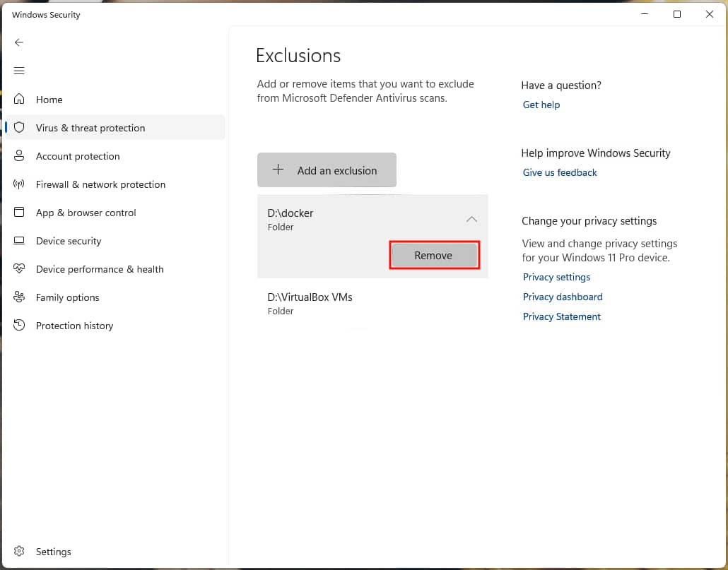Open the Get help link
This screenshot has height=570, width=728.
click(x=541, y=105)
